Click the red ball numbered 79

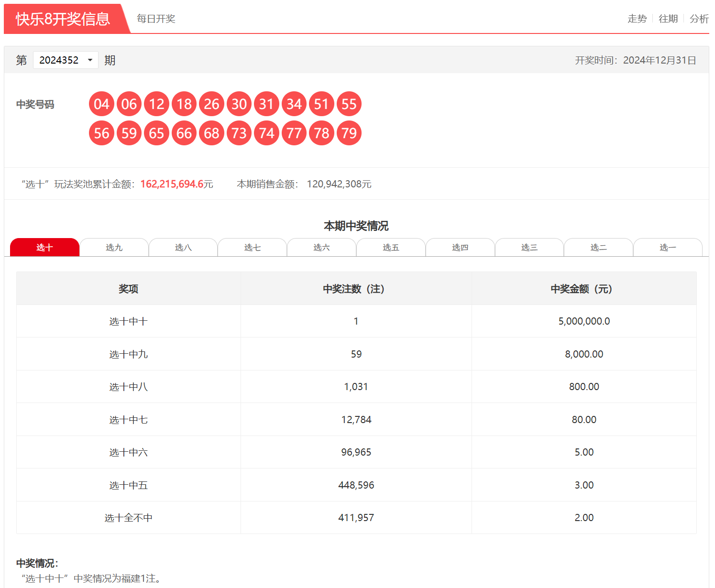(x=349, y=133)
